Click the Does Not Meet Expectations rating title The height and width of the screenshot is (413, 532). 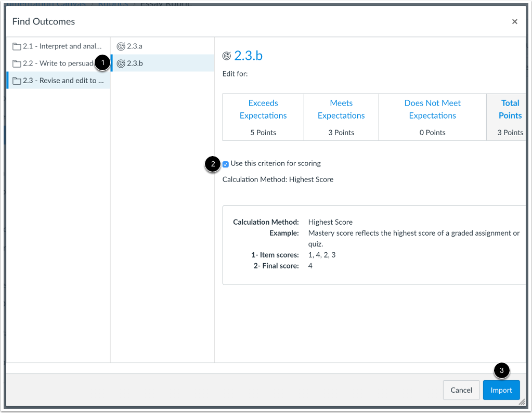click(433, 109)
